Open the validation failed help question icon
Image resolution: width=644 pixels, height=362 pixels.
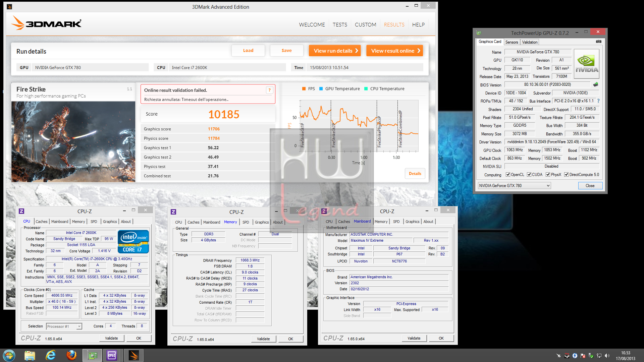point(269,90)
